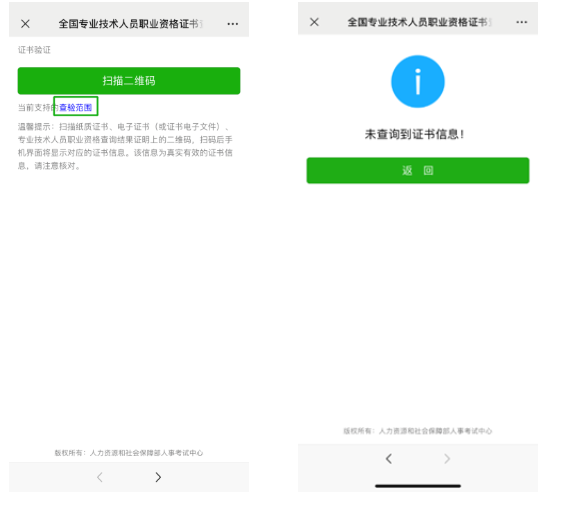Go back using right page's back arrow
This screenshot has height=513, width=561.
point(389,459)
